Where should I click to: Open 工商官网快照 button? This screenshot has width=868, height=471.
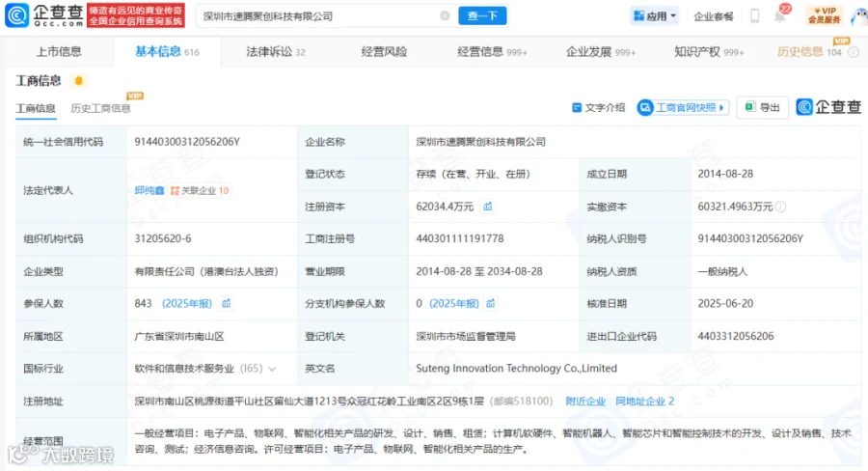click(682, 107)
